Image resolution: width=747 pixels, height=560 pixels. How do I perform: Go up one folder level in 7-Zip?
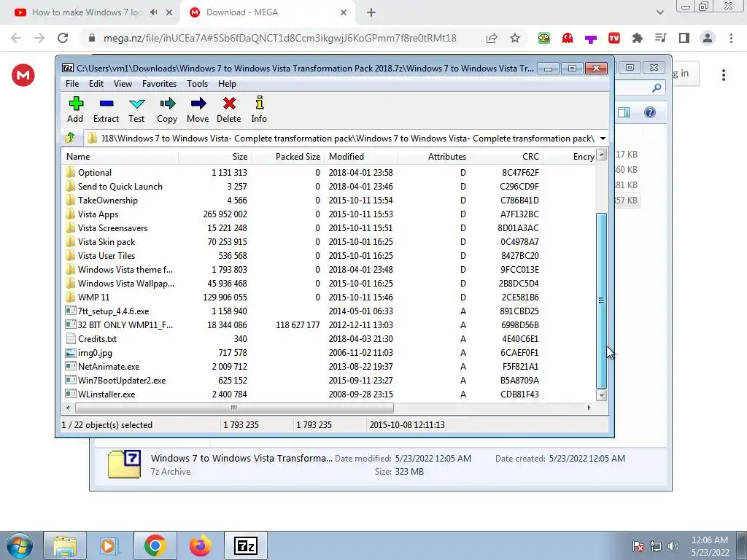click(70, 138)
